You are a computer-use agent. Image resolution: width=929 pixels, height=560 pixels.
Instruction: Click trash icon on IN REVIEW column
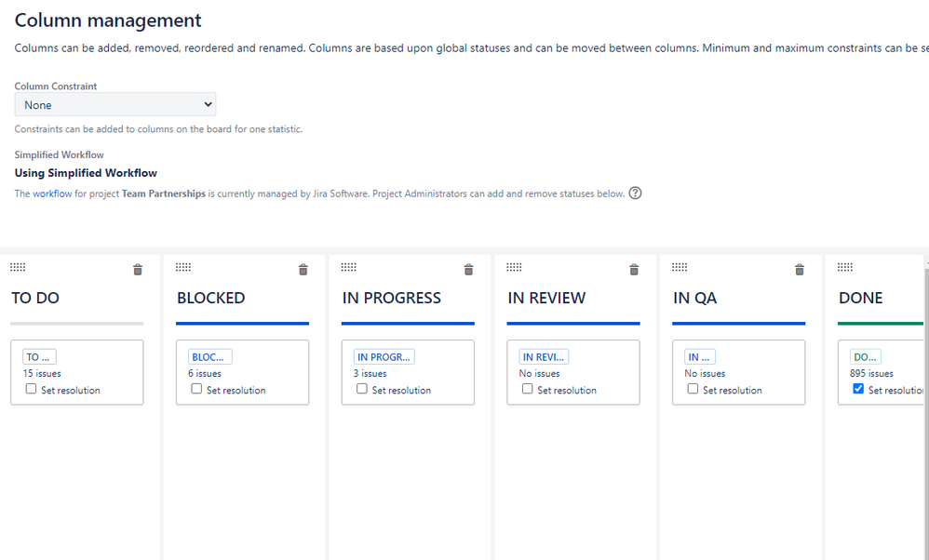pyautogui.click(x=634, y=270)
